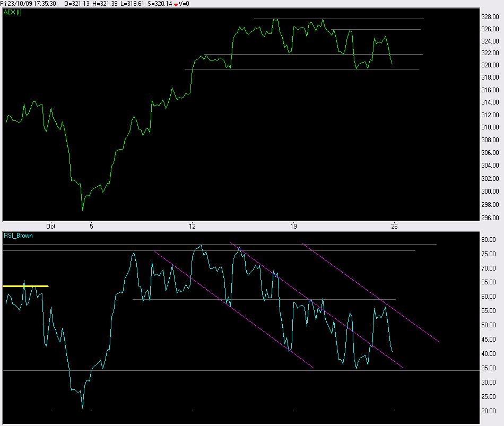Click the red down arrow indicator
Screen dimensions: 504x426
pyautogui.click(x=176, y=4)
